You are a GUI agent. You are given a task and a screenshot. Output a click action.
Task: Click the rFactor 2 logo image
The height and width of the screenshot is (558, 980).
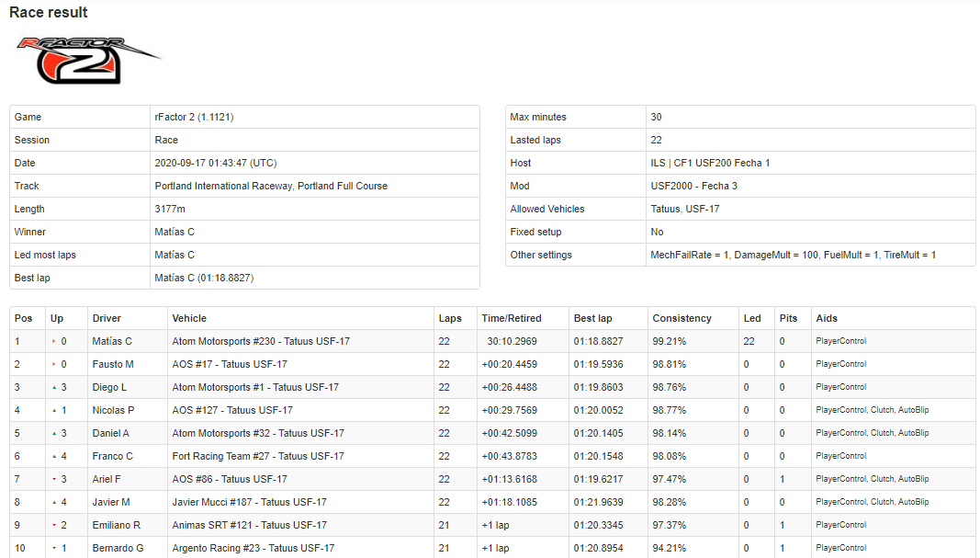[88, 60]
